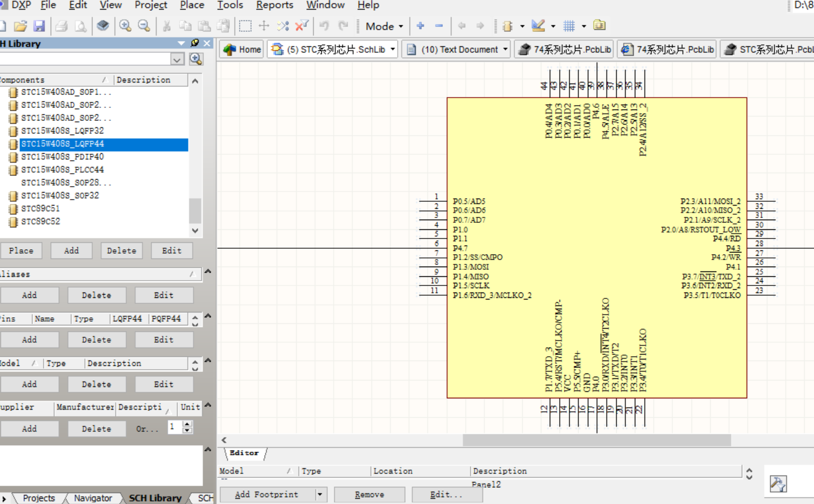
Task: Increase the supplier order quantity stepper
Action: coord(187,424)
